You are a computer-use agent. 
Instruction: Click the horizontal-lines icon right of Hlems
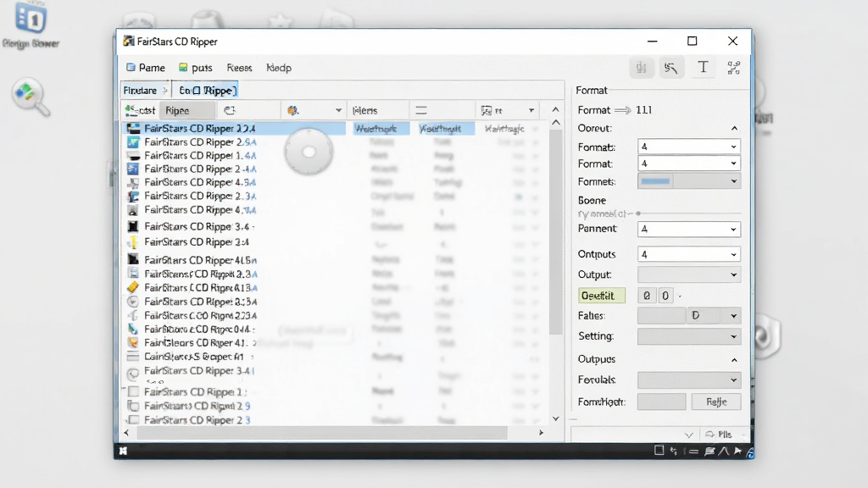click(x=421, y=111)
